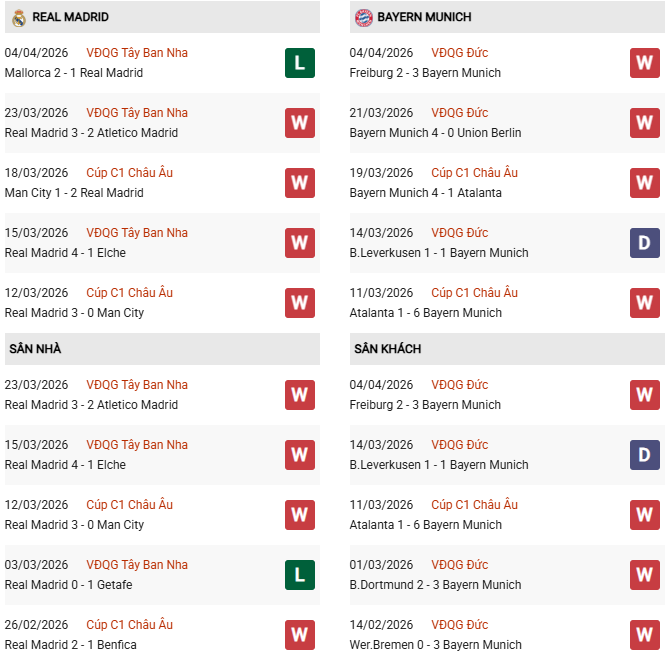Open Cúp C1 Châu Âu link on 19/03/2026
The height and width of the screenshot is (661, 666).
(x=474, y=173)
